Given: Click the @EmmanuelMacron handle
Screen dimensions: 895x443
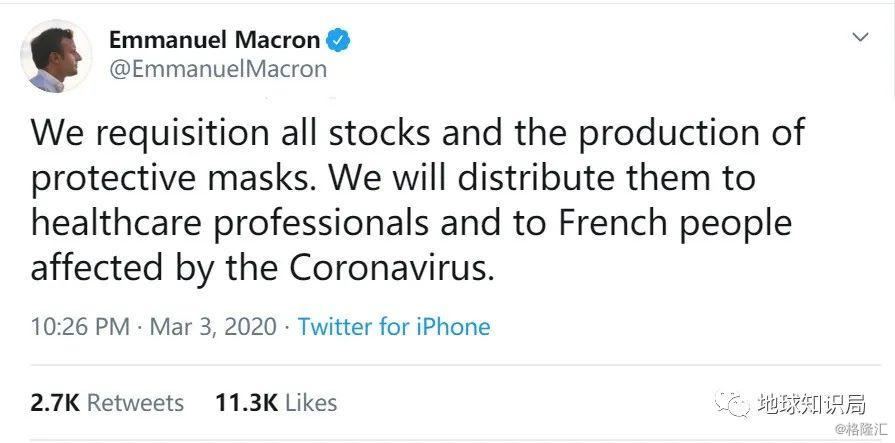Looking at the screenshot, I should [217, 69].
